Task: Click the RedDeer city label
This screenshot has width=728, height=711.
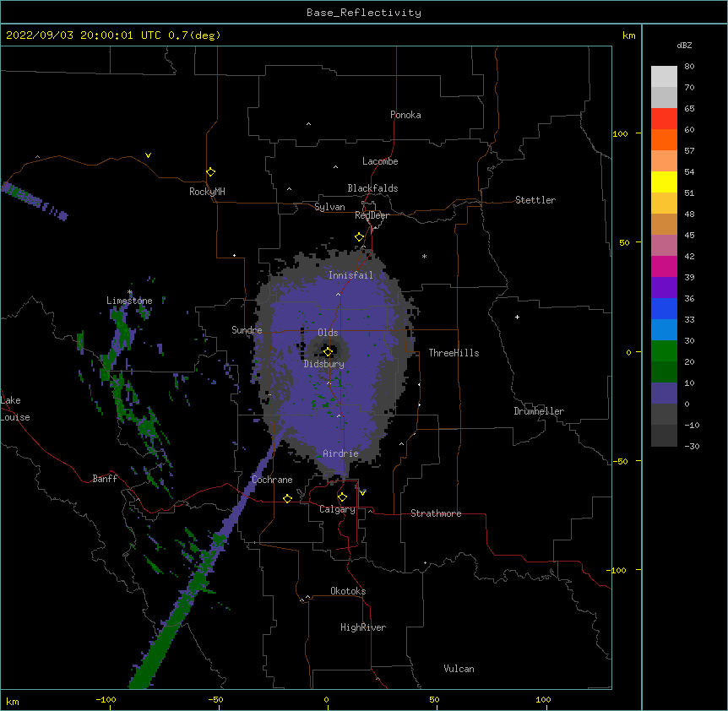Action: pyautogui.click(x=372, y=215)
